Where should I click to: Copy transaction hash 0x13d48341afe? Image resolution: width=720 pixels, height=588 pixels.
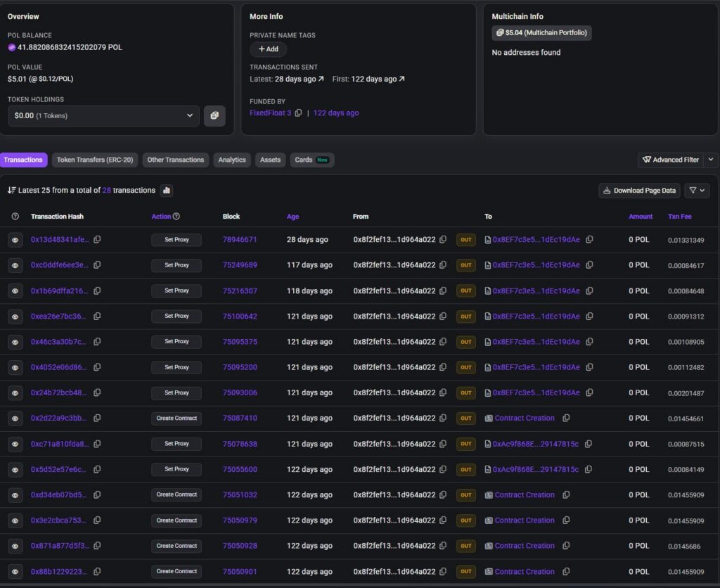97,239
